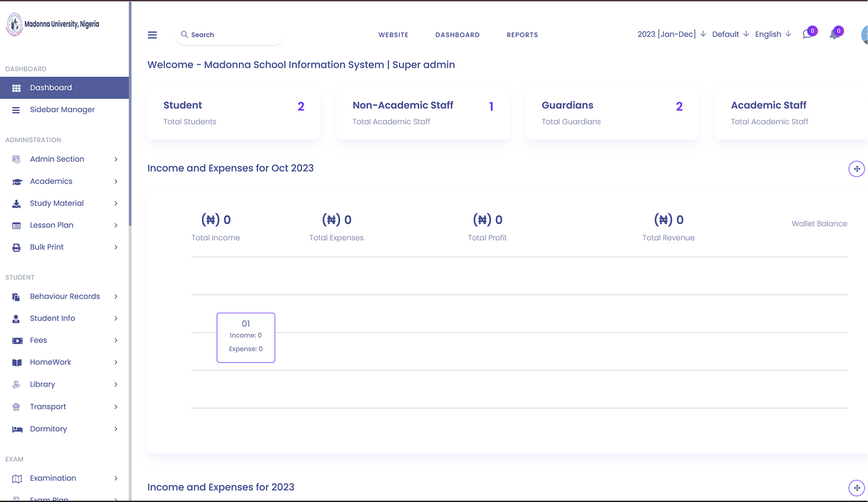Click the hamburger menu icon
The image size is (868, 502).
[152, 35]
